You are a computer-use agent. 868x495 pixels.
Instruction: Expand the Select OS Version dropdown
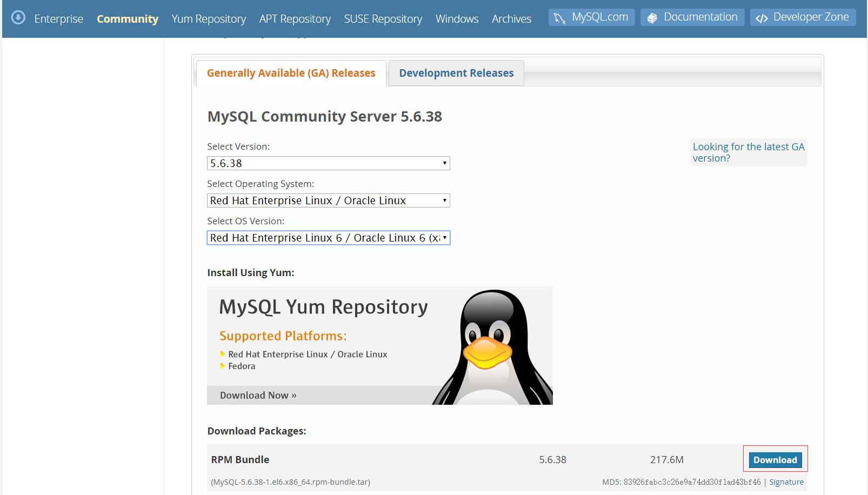click(x=328, y=238)
